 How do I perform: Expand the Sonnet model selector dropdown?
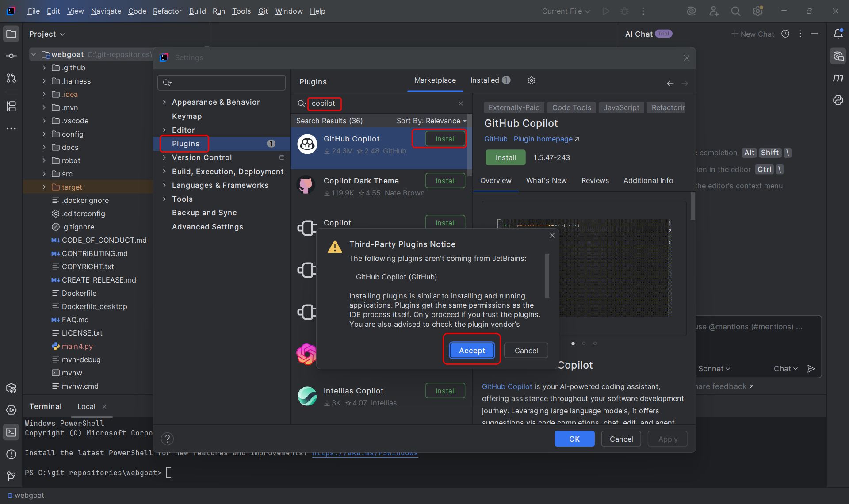tap(714, 369)
